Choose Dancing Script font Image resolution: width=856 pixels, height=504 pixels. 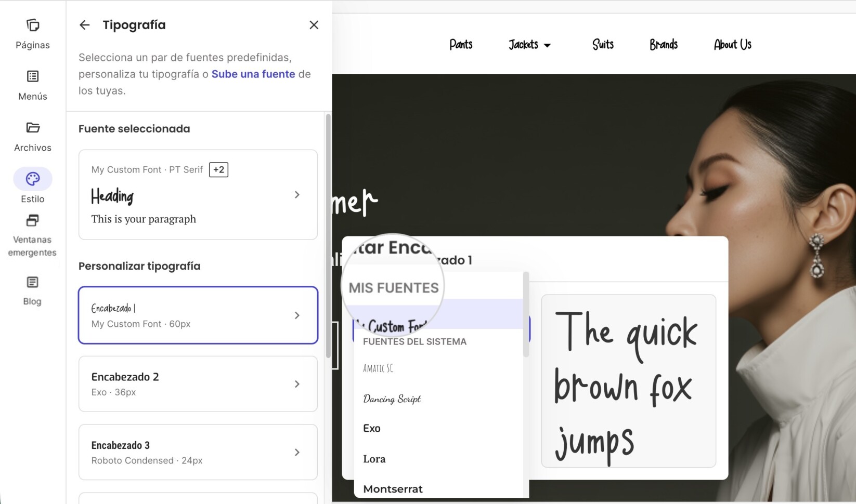392,399
